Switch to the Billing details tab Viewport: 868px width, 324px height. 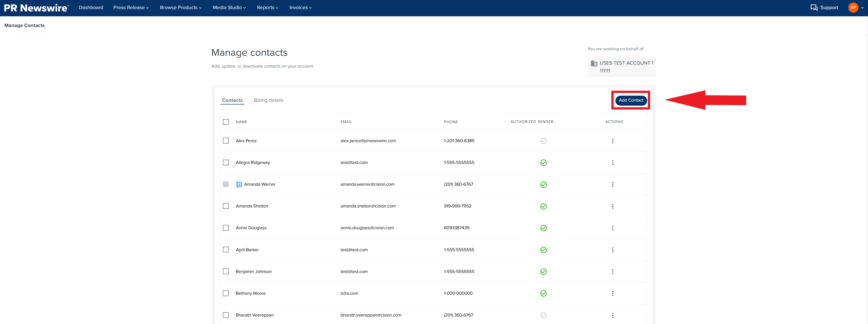tap(268, 100)
